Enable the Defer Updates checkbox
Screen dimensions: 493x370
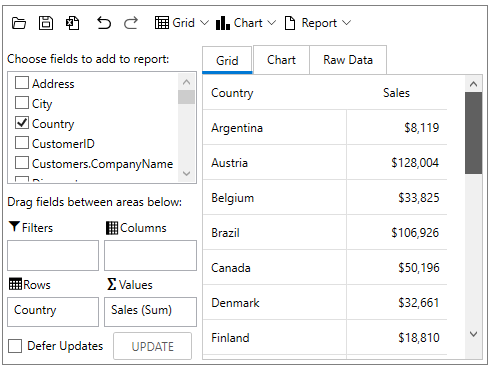[15, 346]
